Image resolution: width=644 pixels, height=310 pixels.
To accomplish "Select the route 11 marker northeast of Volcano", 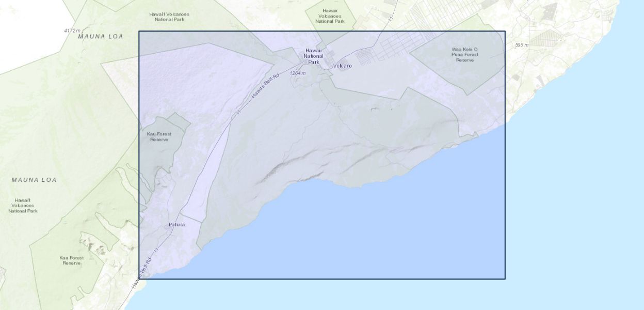I will (391, 19).
